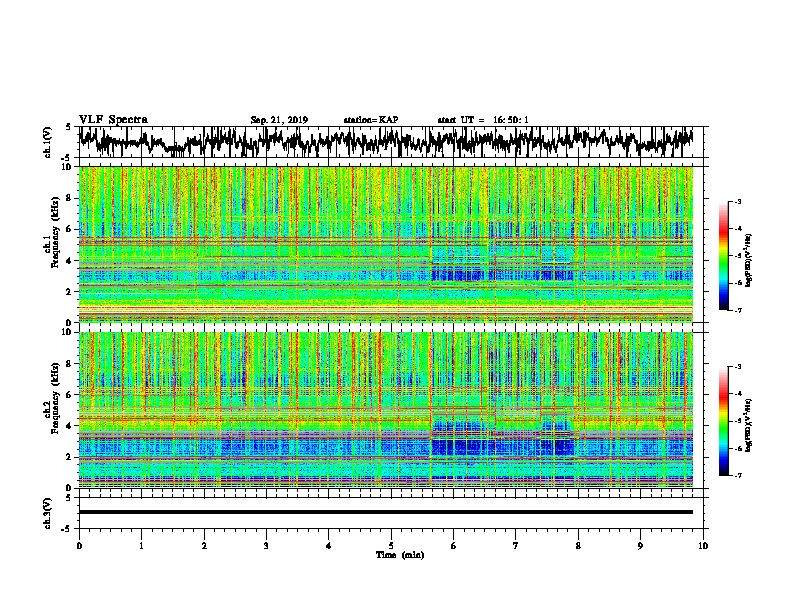Image resolution: width=792 pixels, height=612 pixels.
Task: Click the time axis tick label "9"
Action: tap(640, 546)
